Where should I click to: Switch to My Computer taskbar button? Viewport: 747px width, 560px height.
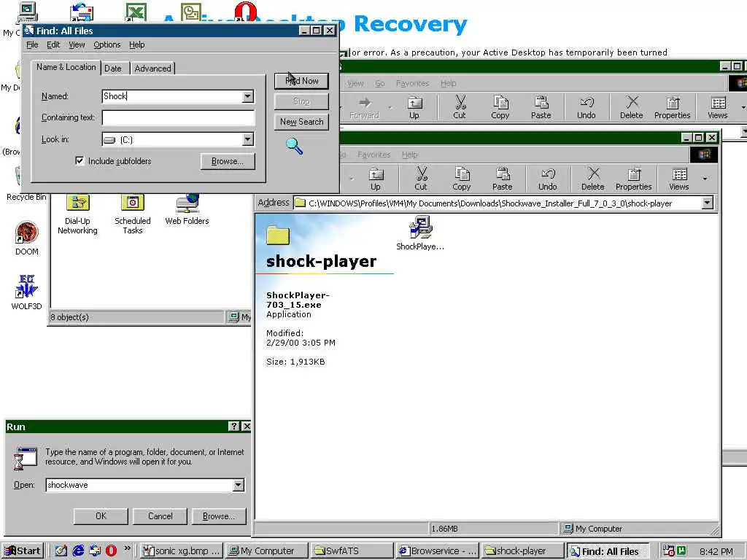266,551
